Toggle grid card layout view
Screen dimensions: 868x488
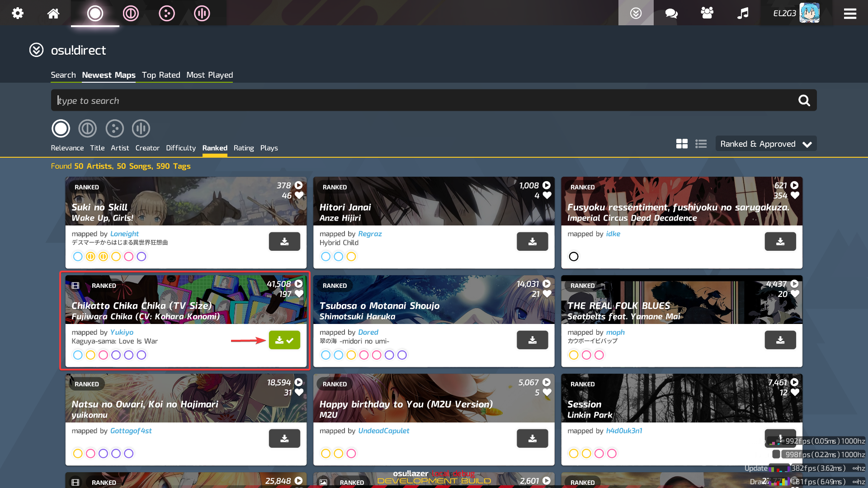[682, 143]
